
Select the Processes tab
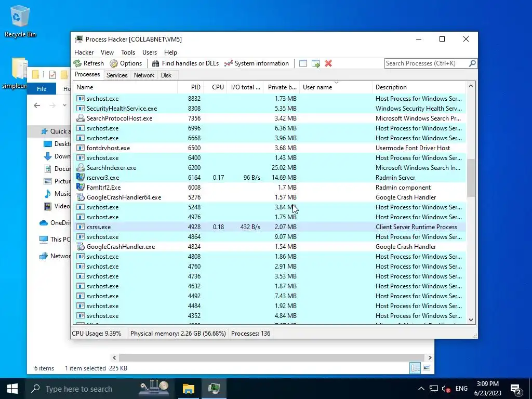click(x=87, y=75)
